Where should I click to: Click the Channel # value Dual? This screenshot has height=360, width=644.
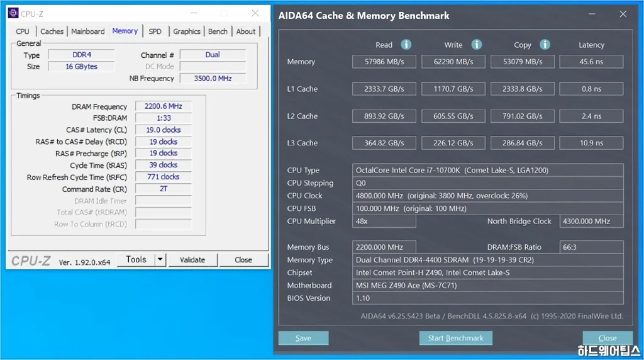click(213, 55)
